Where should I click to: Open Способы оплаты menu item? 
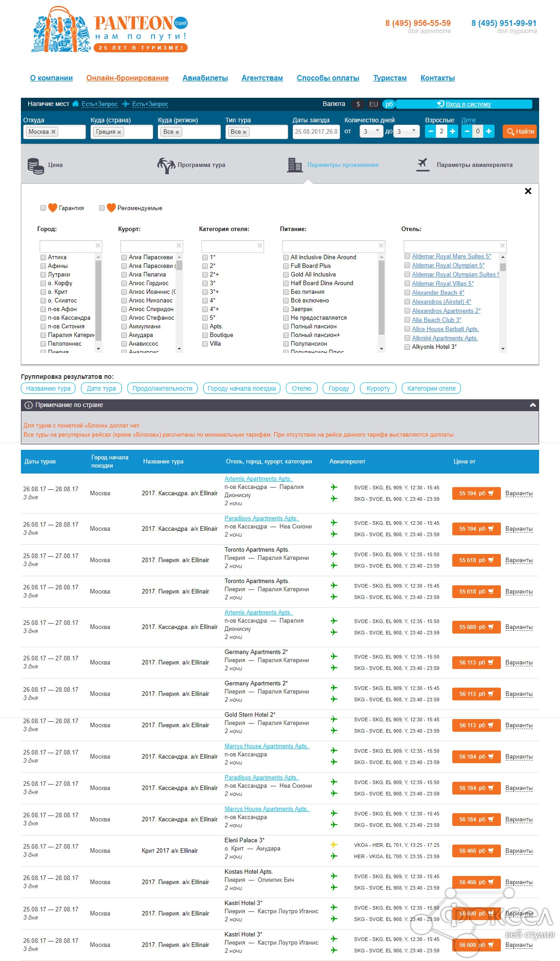[x=328, y=78]
